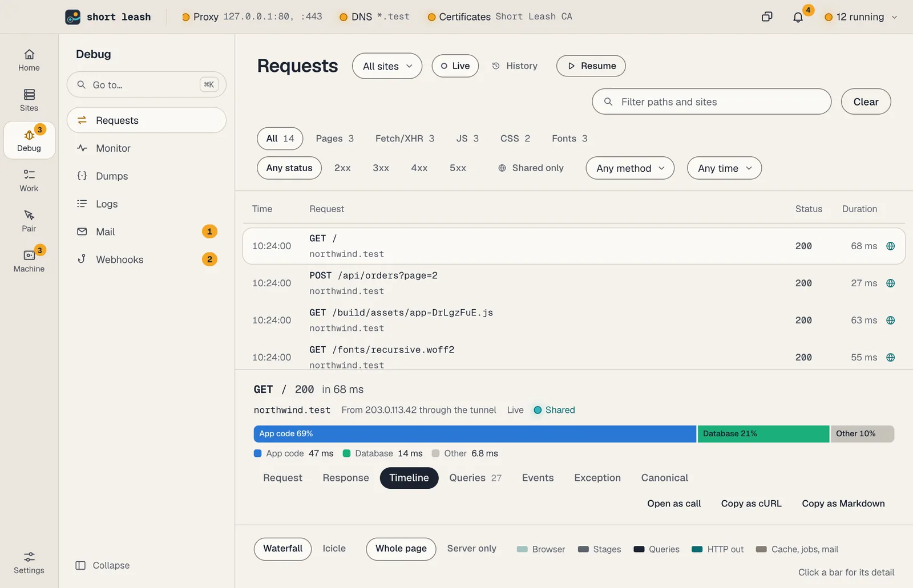Click the Go to search field

pyautogui.click(x=147, y=85)
